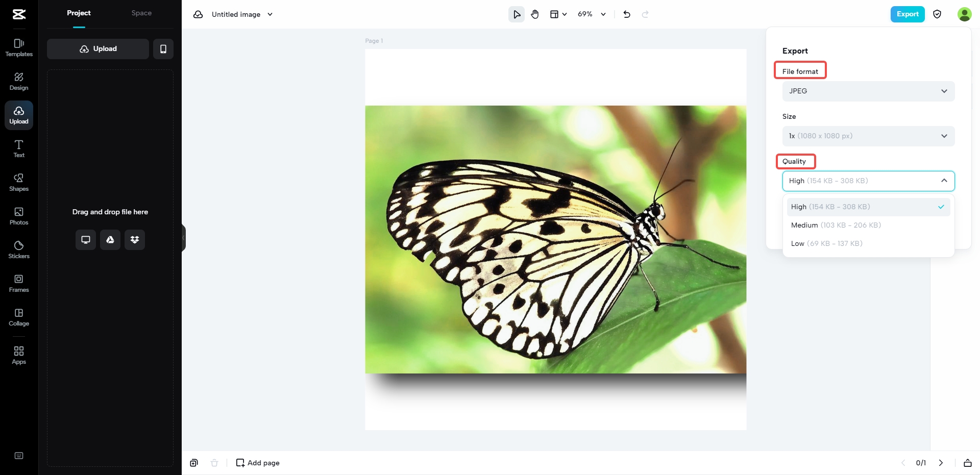Open the JPEG file format dropdown
The width and height of the screenshot is (980, 475).
click(868, 91)
